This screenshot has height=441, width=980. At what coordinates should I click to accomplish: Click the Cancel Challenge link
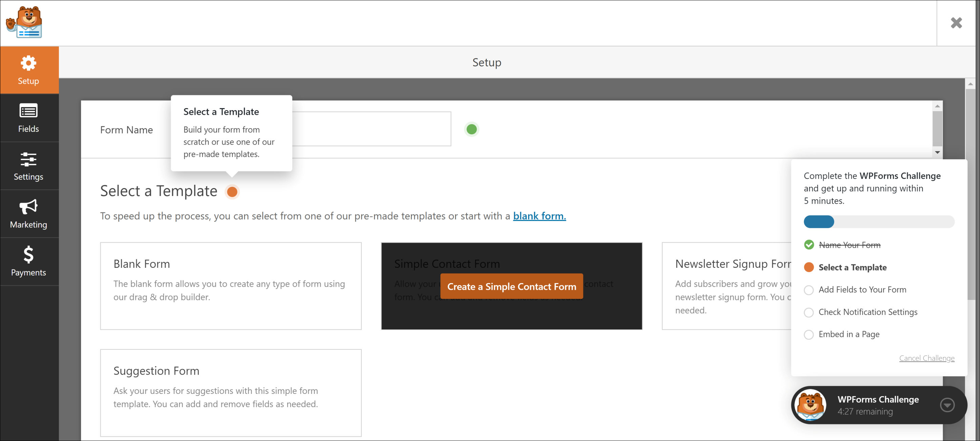click(x=926, y=358)
